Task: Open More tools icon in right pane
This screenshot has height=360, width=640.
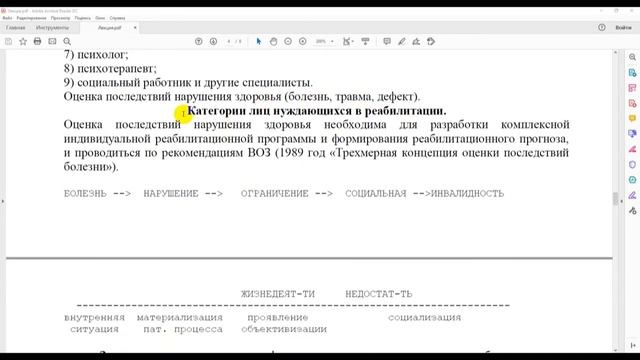Action: (632, 211)
